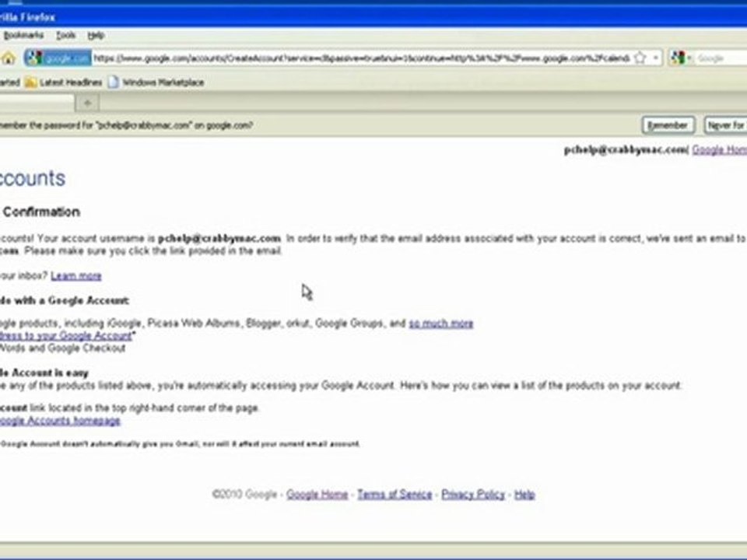The image size is (747, 560).
Task: Click the ©2010 Google footer text
Action: point(244,495)
